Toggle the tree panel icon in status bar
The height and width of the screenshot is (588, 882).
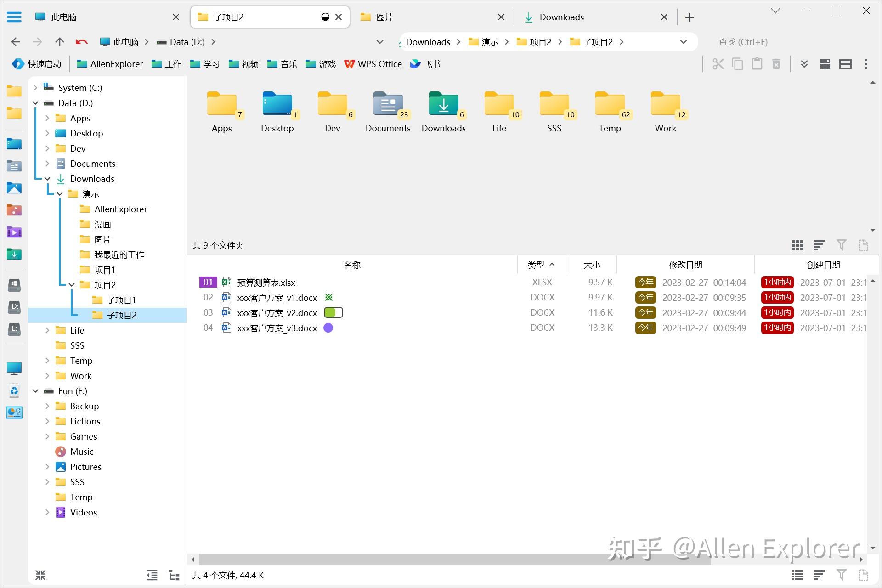coord(174,575)
